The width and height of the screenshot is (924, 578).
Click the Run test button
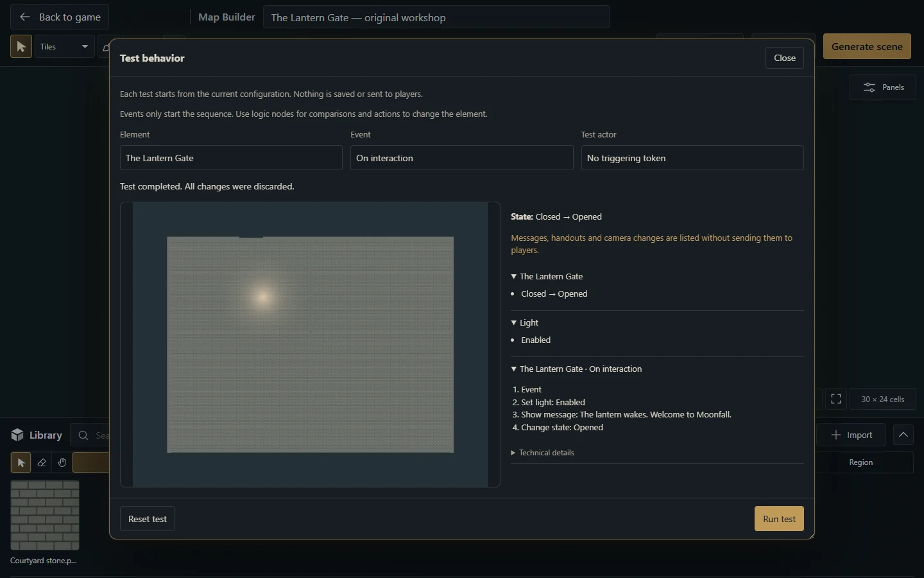[779, 519]
